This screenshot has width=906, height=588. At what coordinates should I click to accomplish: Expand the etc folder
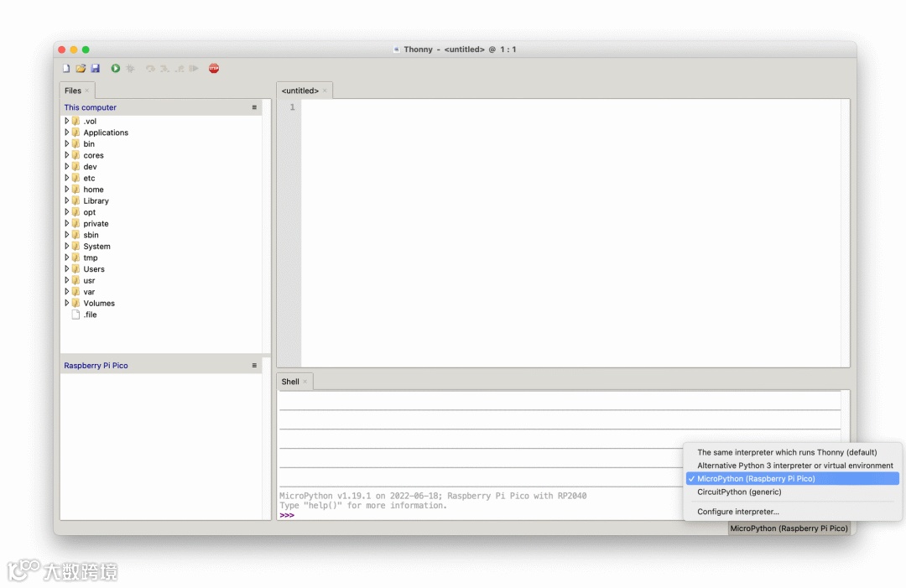tap(66, 178)
